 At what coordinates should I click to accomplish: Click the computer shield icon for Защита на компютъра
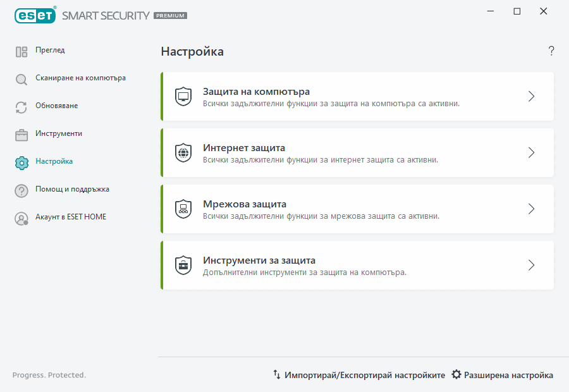tap(183, 96)
